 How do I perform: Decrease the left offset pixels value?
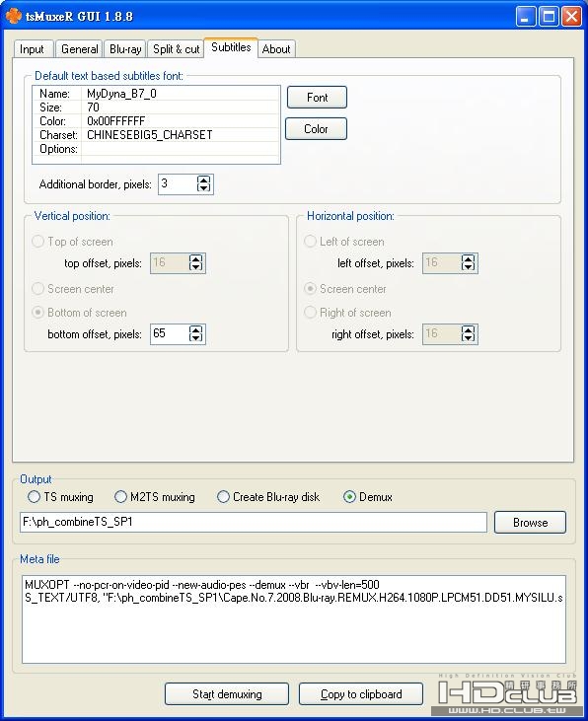469,267
